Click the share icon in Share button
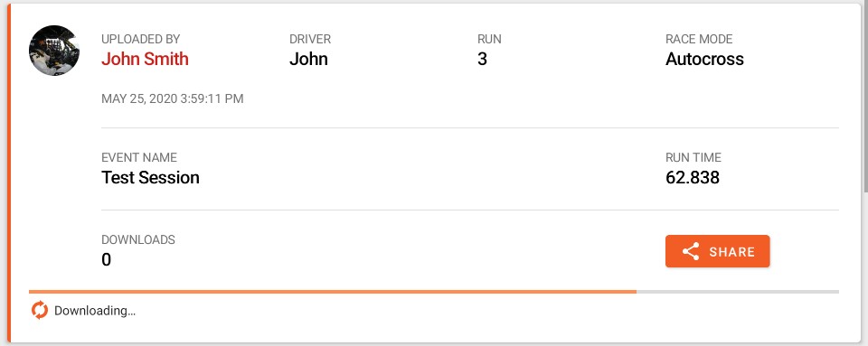The image size is (868, 346). (x=690, y=251)
